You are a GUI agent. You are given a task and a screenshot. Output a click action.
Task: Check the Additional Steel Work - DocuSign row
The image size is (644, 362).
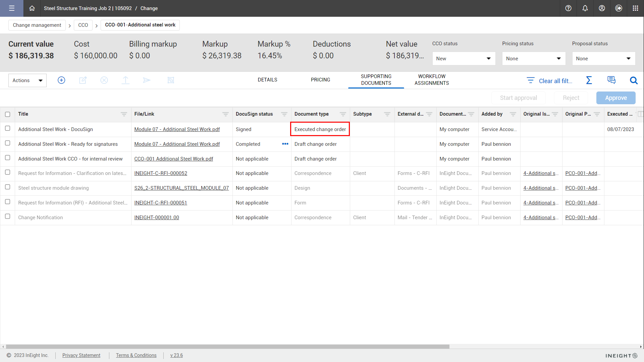pos(7,128)
